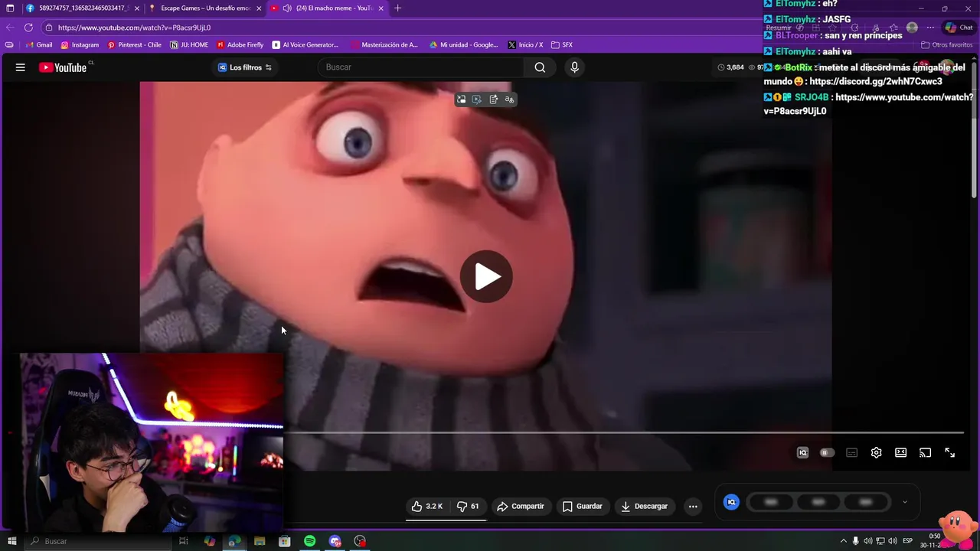Open the tab actions menu at top-left
The height and width of the screenshot is (551, 980).
click(10, 8)
